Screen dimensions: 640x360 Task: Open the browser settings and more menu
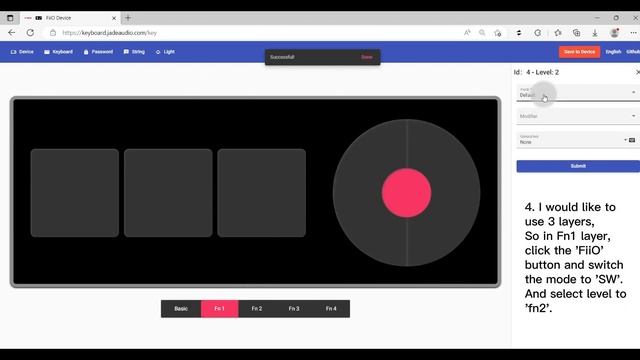click(x=633, y=33)
